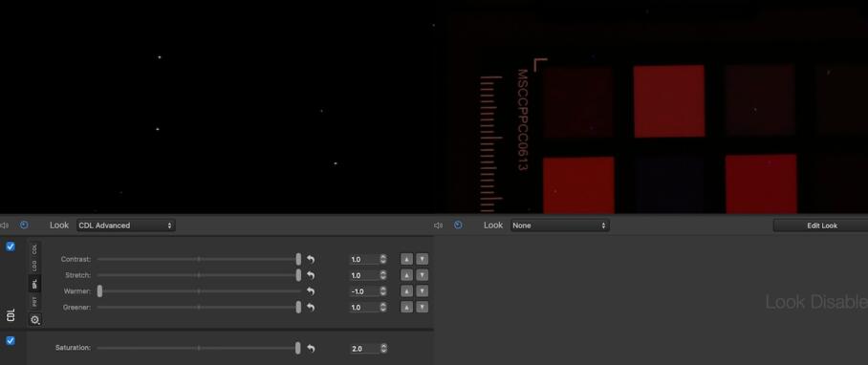Toggle the COL section checkbox

tap(11, 247)
